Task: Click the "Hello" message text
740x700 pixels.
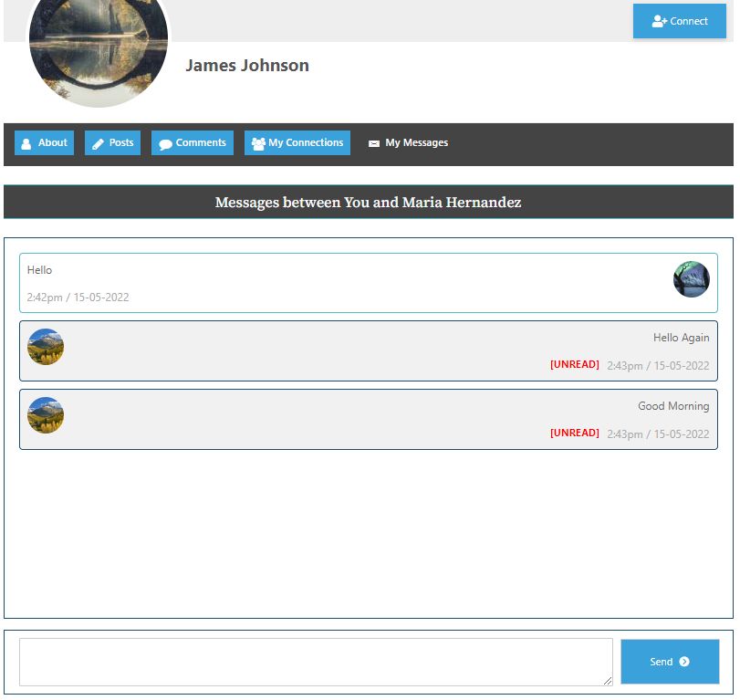Action: tap(39, 270)
